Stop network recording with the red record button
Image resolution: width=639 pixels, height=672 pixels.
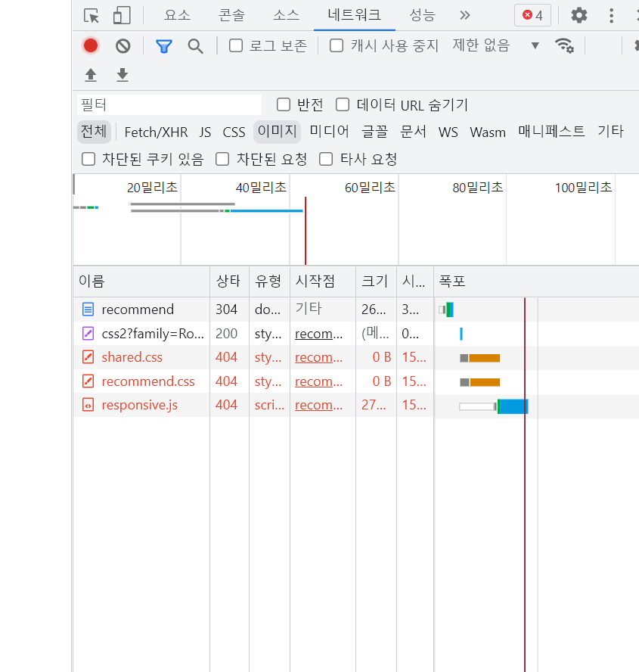point(90,45)
